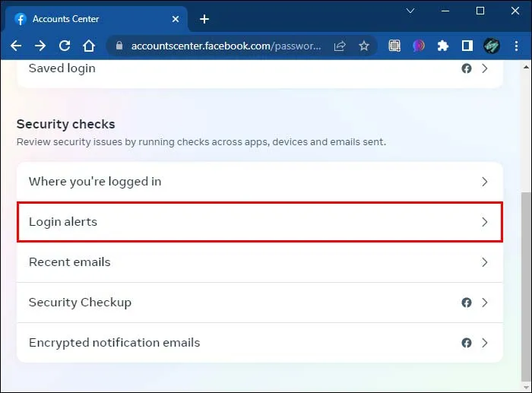Reload the Accounts Center page
Viewport: 532px width, 393px height.
(65, 46)
